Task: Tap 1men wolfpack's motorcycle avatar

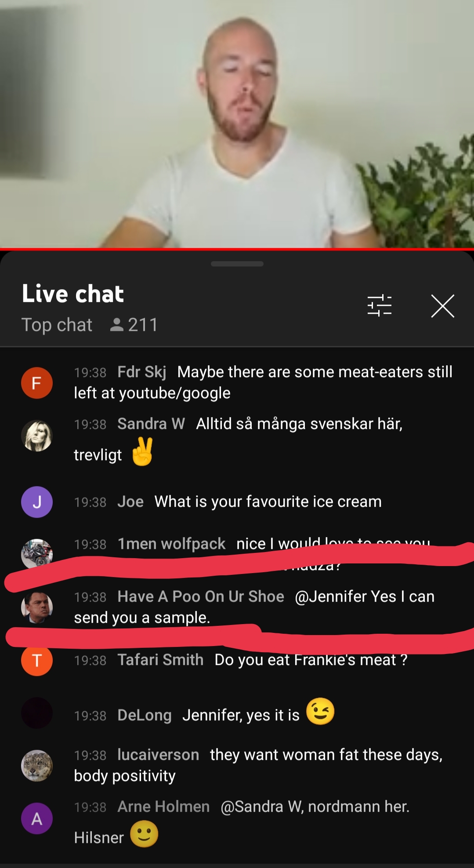Action: 37,553
